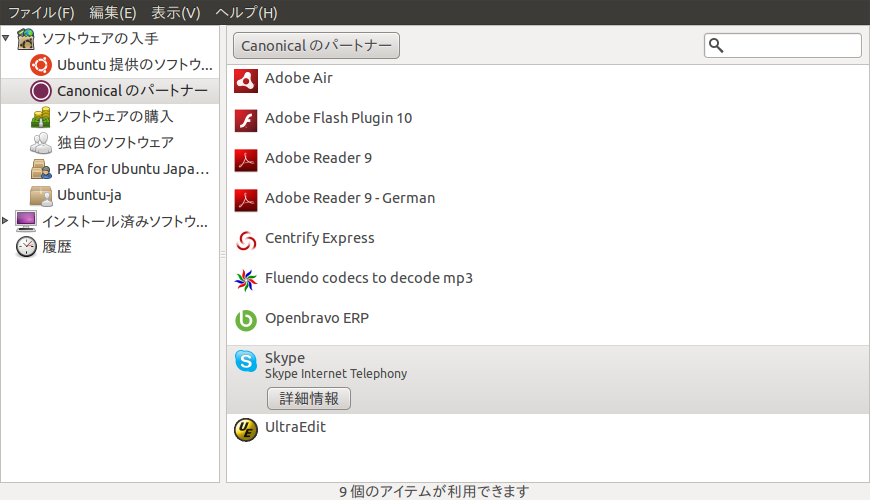Image resolution: width=870 pixels, height=500 pixels.
Task: Click the software purchase coins icon
Action: [x=41, y=117]
